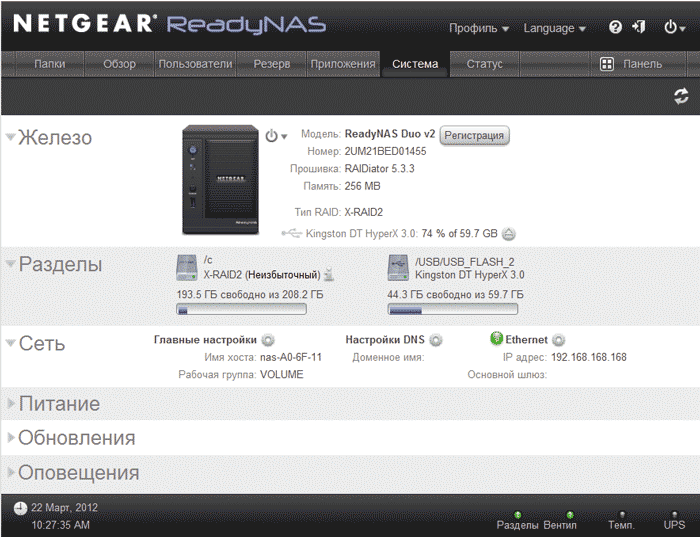
Task: Click the /c volume usage bar
Action: pos(242,309)
